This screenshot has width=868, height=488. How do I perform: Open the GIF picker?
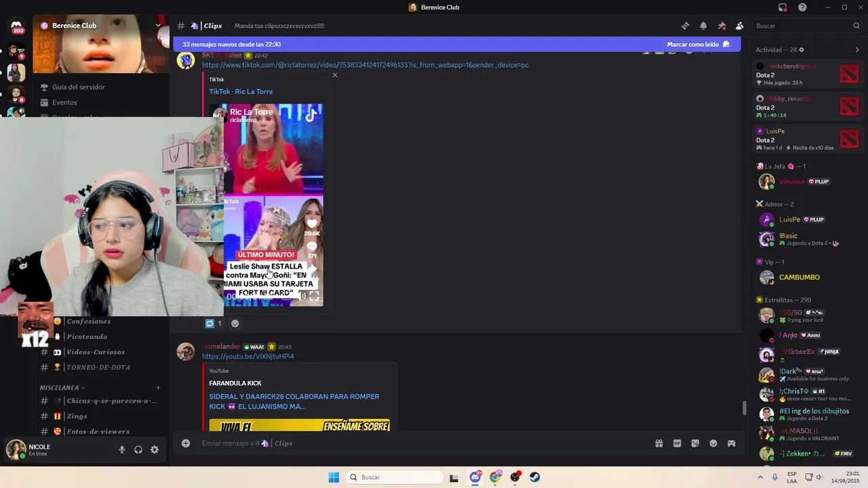677,443
